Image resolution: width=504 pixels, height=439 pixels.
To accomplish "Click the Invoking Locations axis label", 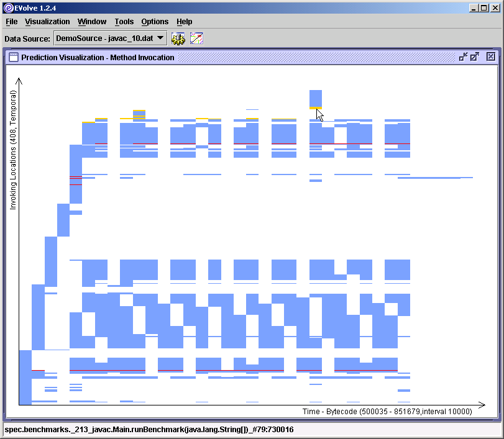I will click(13, 150).
